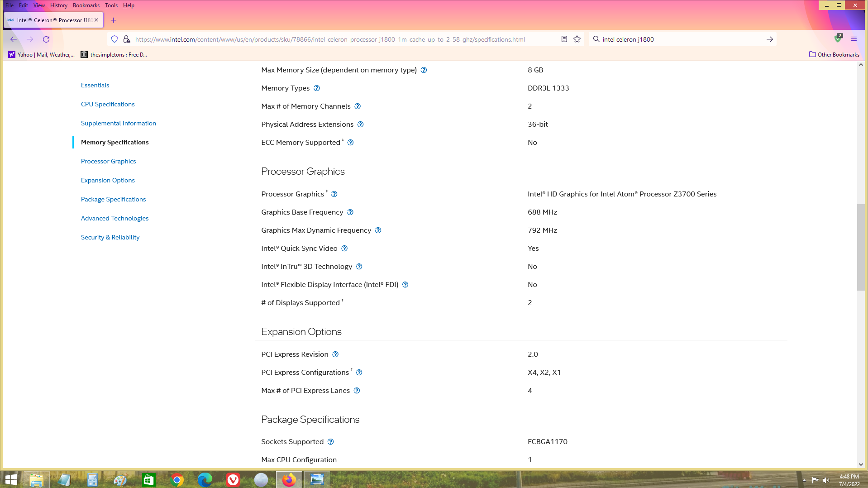Go to Advanced Technologies section
This screenshot has height=488, width=868.
pyautogui.click(x=114, y=218)
